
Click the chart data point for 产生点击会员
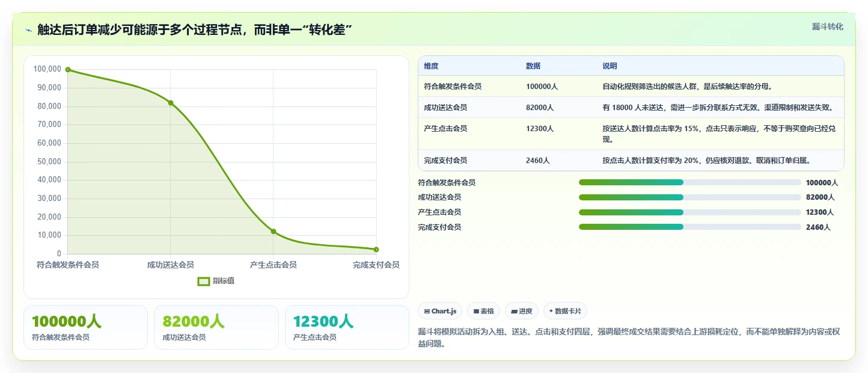click(x=274, y=232)
